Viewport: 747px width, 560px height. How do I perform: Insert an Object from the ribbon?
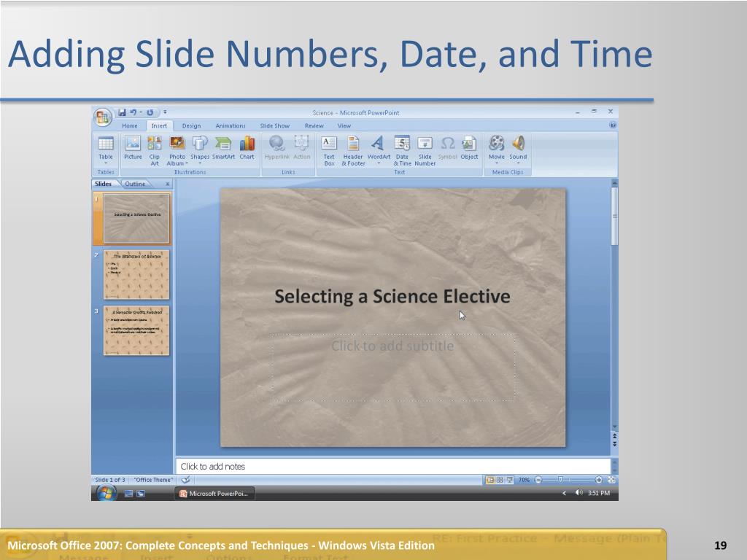(469, 148)
